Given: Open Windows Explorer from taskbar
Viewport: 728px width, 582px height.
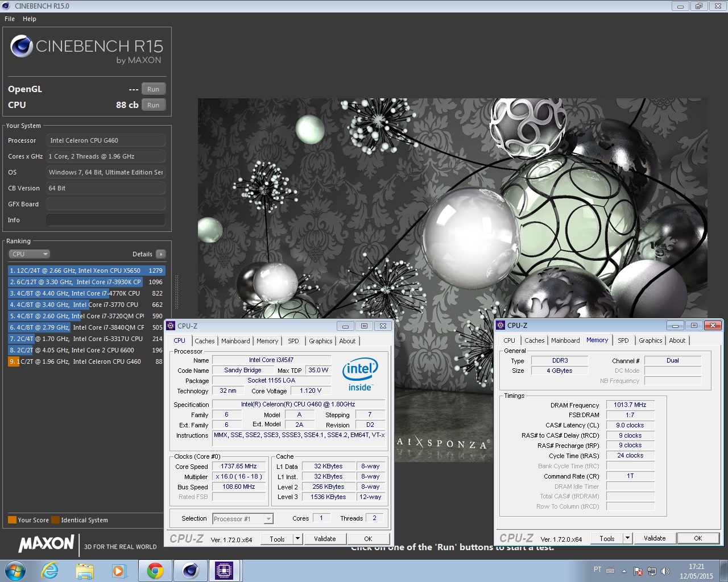Looking at the screenshot, I should pyautogui.click(x=84, y=571).
